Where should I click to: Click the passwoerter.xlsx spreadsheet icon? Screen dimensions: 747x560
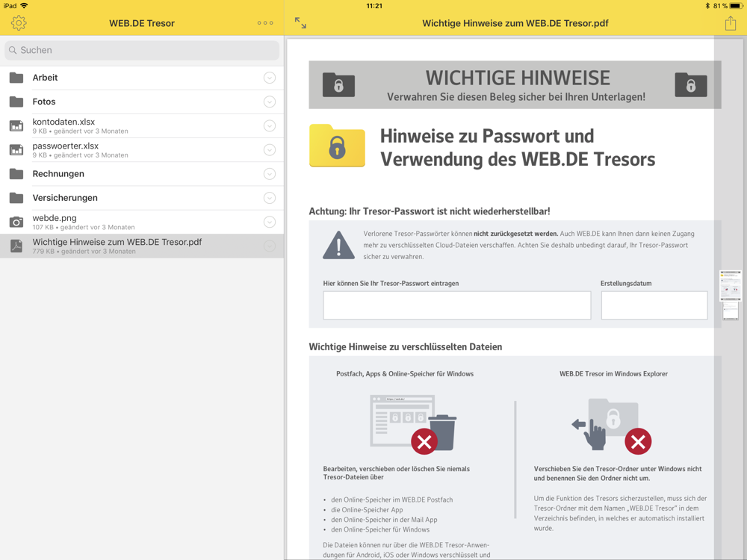[16, 149]
